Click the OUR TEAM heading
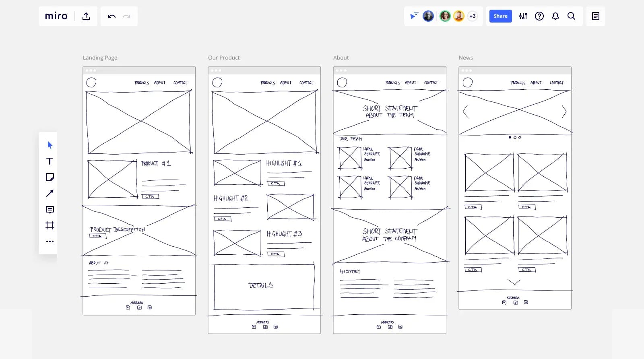The image size is (644, 359). pyautogui.click(x=351, y=139)
